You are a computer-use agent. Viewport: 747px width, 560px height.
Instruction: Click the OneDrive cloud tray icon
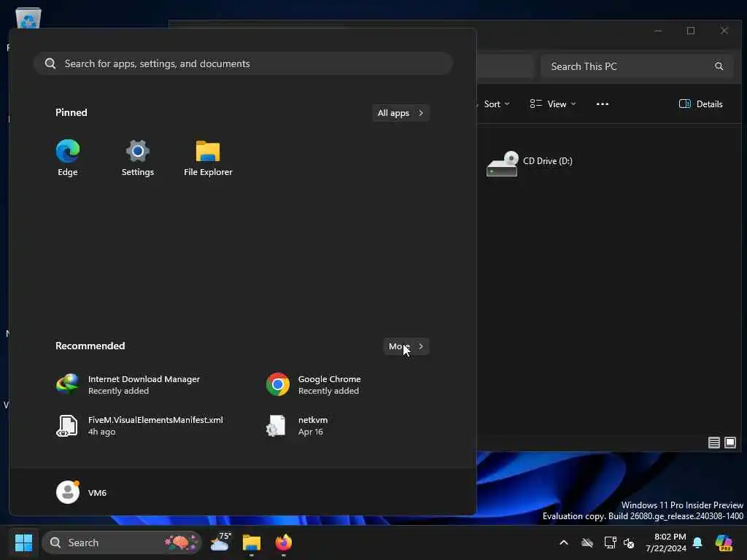pos(587,542)
